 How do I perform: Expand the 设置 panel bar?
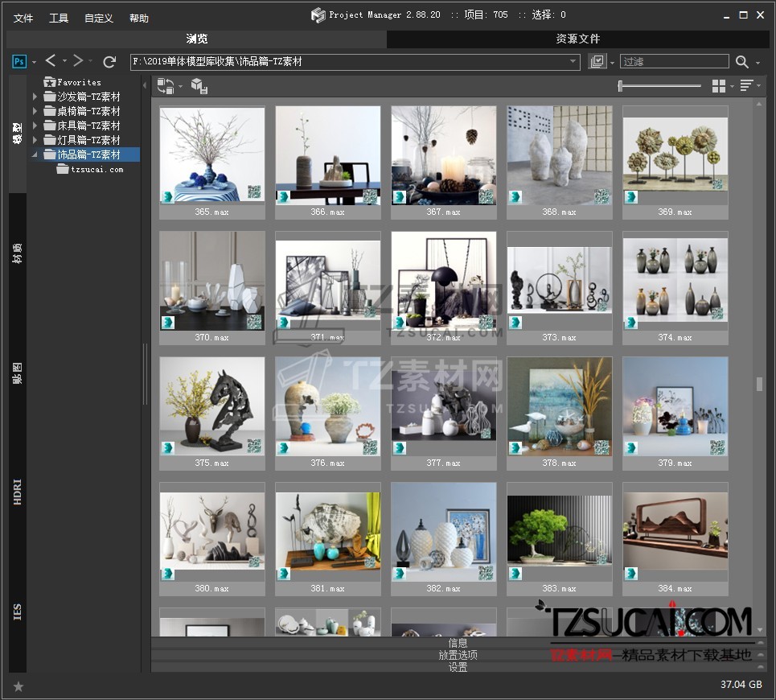coord(458,667)
